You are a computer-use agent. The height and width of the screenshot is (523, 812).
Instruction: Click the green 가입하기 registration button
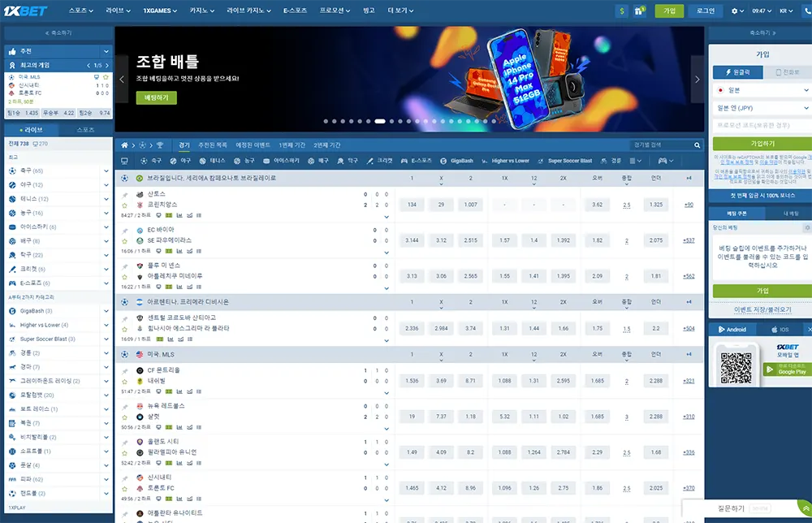pyautogui.click(x=762, y=144)
